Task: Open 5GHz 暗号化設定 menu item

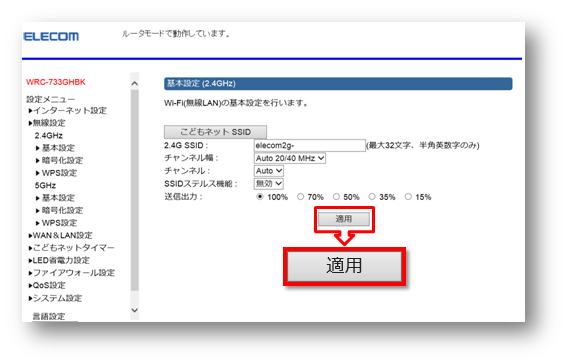Action: tap(59, 210)
